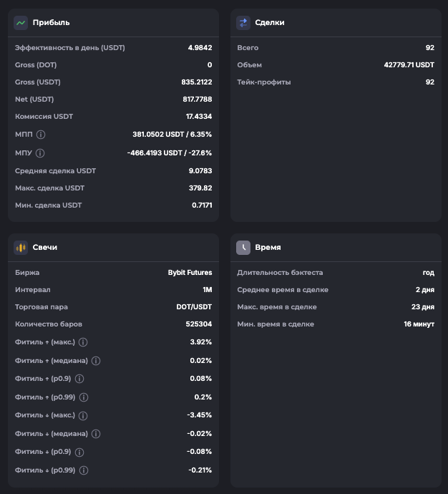Show info for lower Фитиль (p0.9)
This screenshot has width=448, height=494.
point(79,452)
